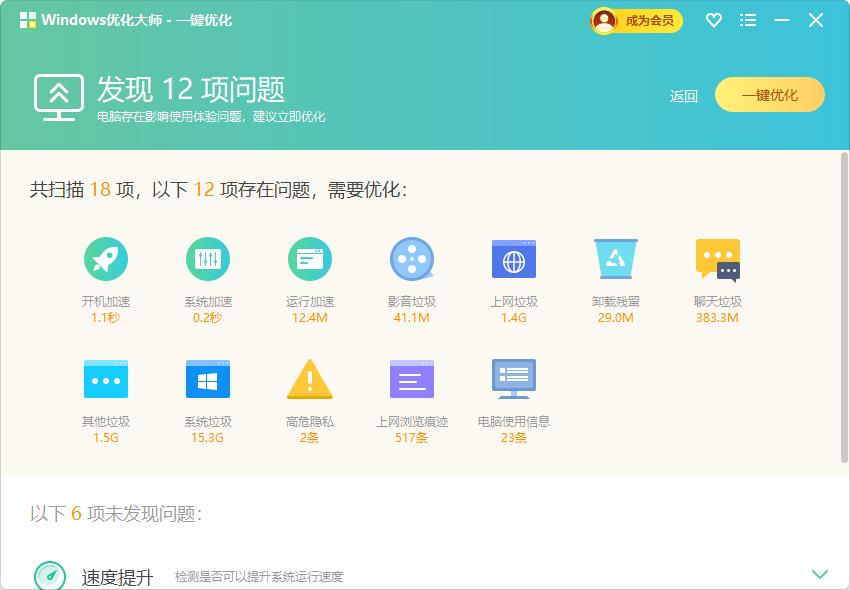Select the 返回 return link
The height and width of the screenshot is (590, 850).
(x=682, y=95)
